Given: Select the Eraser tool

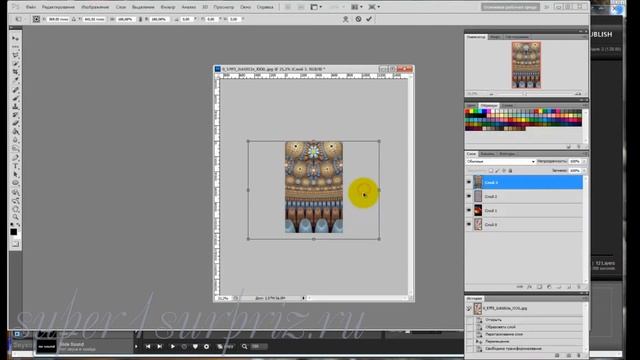Looking at the screenshot, I should 16,123.
